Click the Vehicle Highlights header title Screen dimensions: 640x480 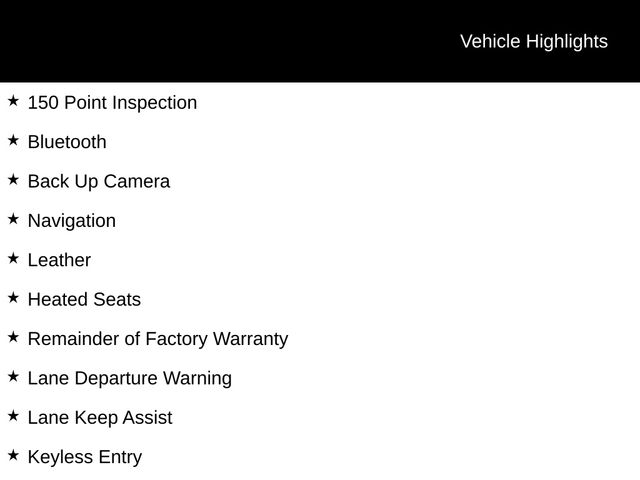[534, 42]
